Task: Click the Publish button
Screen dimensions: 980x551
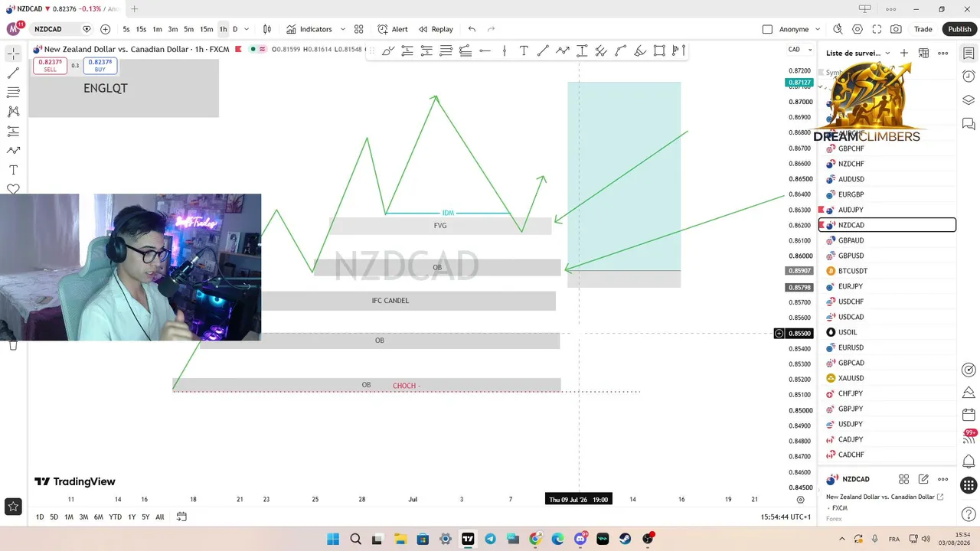Action: 959,29
